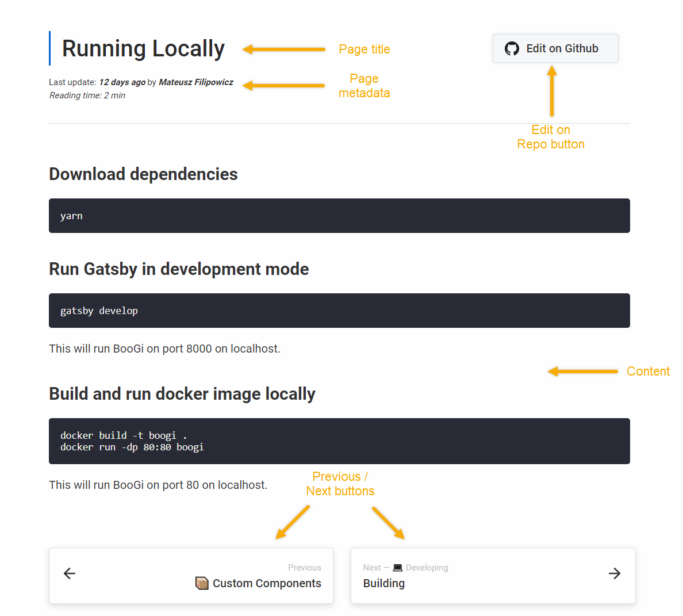Image resolution: width=683 pixels, height=616 pixels.
Task: Click text about port 8000 on localhost
Action: click(164, 349)
